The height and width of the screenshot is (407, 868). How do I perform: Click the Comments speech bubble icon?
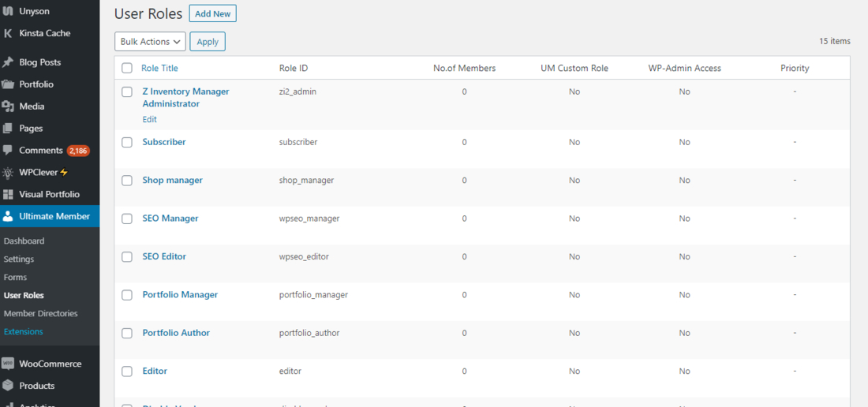(x=8, y=151)
